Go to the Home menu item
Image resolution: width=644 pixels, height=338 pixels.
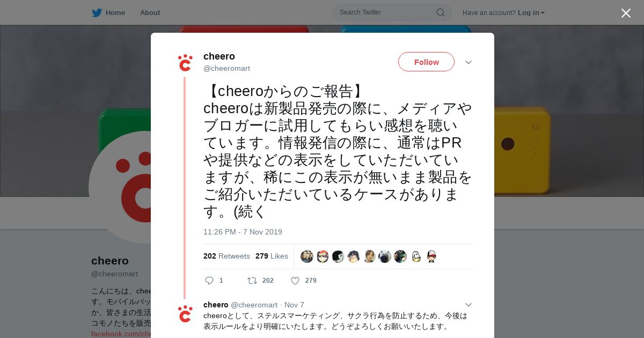point(115,13)
